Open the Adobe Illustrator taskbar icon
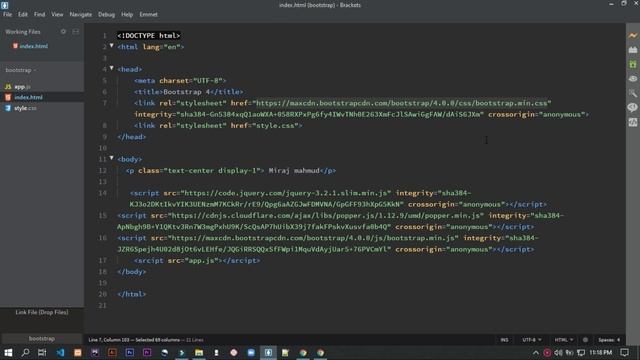The height and width of the screenshot is (360, 640). 112,352
